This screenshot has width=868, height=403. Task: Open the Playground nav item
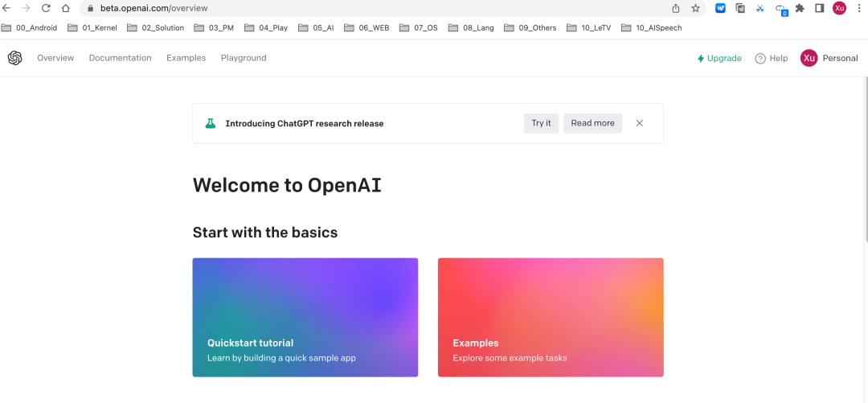point(244,58)
